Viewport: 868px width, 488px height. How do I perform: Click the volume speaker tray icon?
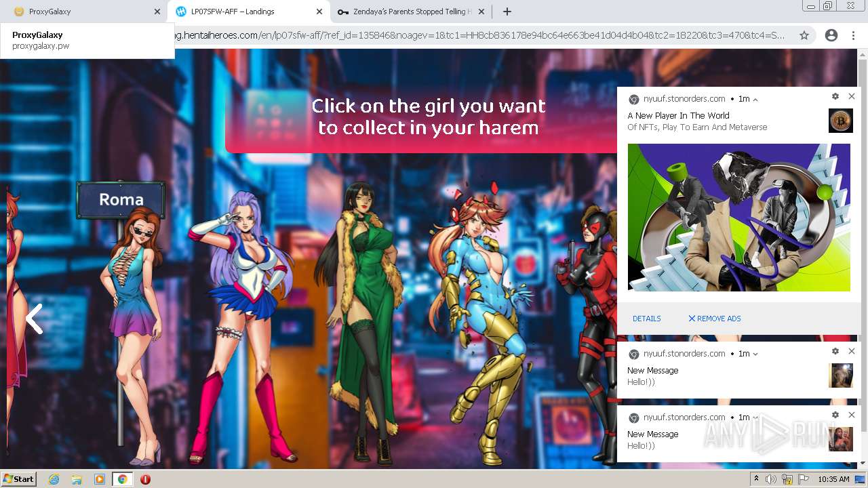click(771, 479)
